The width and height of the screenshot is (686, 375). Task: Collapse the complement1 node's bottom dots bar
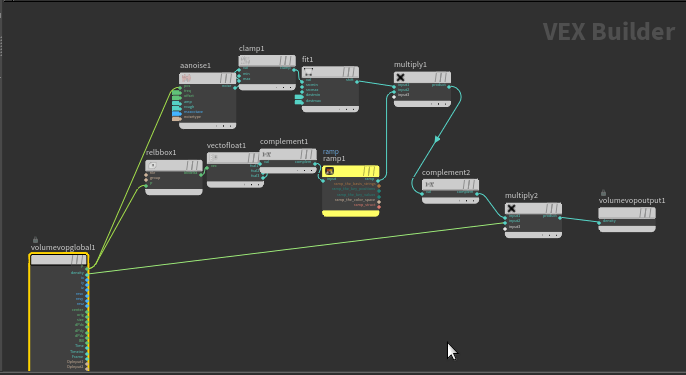[x=288, y=170]
